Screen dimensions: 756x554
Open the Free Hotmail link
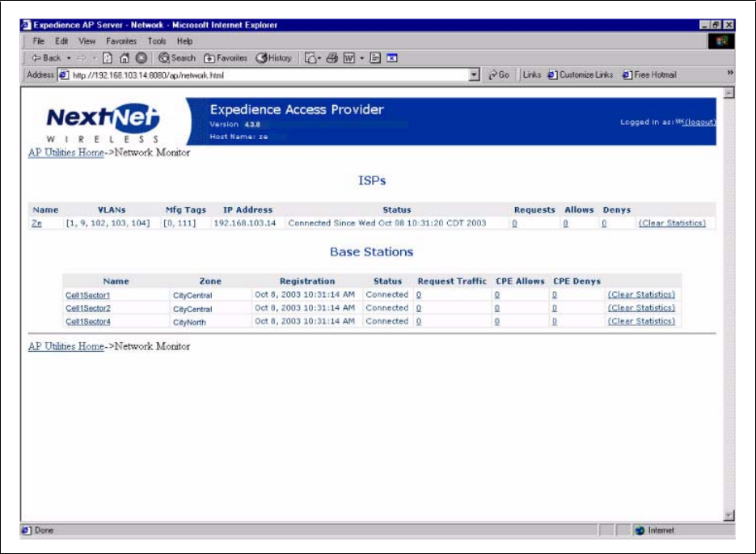649,74
